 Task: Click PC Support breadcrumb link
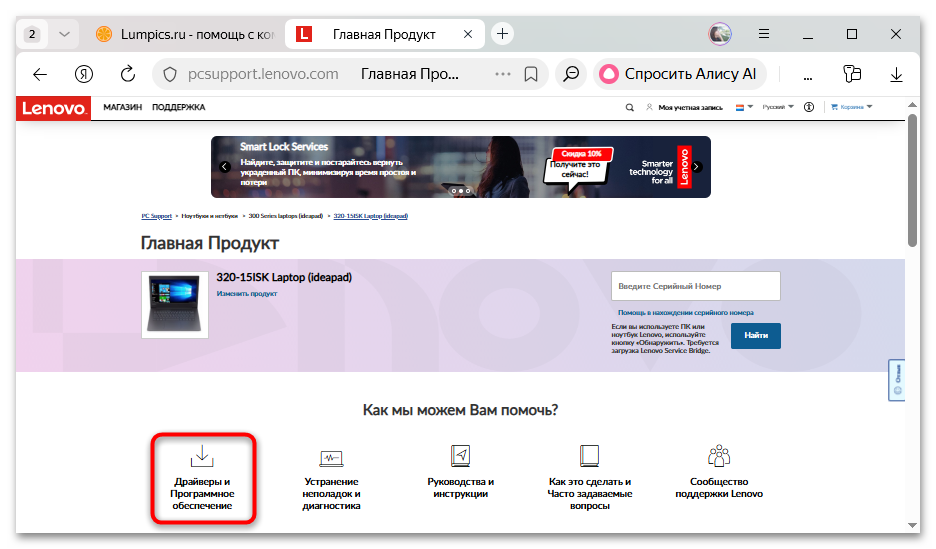click(x=156, y=216)
